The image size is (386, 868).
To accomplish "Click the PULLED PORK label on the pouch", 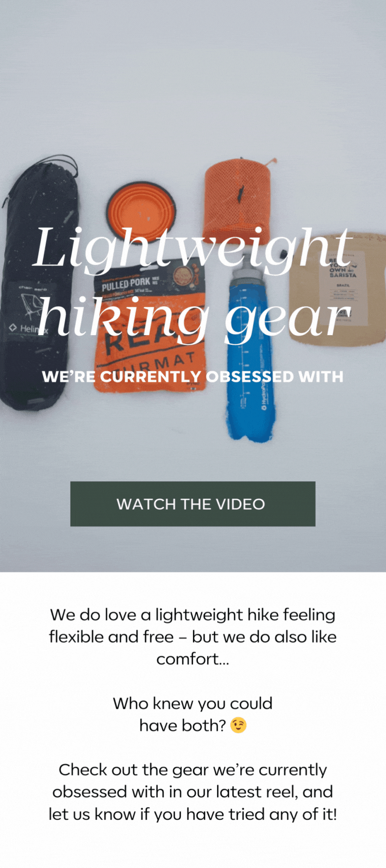I will pos(126,284).
